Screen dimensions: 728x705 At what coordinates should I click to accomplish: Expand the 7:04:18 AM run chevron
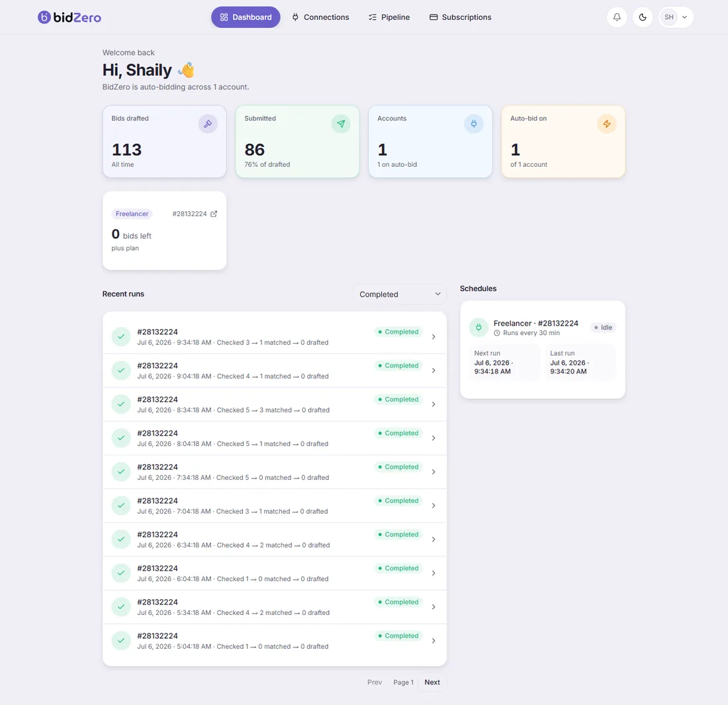tap(433, 506)
